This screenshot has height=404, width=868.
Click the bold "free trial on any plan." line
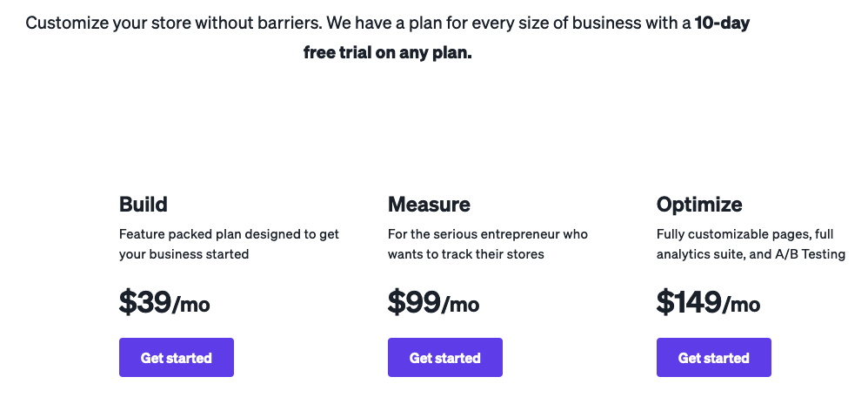coord(387,53)
